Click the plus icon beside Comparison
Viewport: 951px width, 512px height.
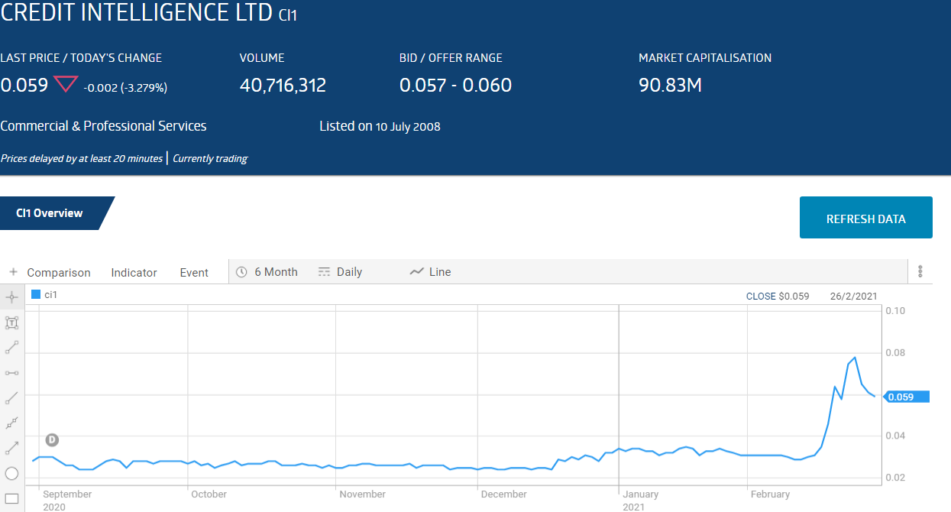[x=13, y=272]
